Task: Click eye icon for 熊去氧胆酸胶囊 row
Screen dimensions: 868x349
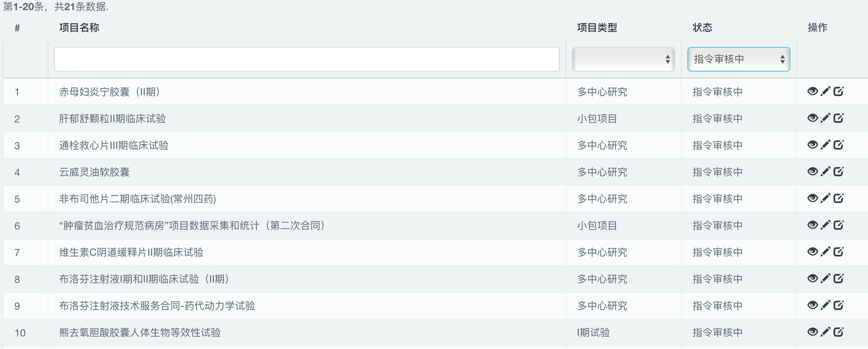Action: click(812, 332)
